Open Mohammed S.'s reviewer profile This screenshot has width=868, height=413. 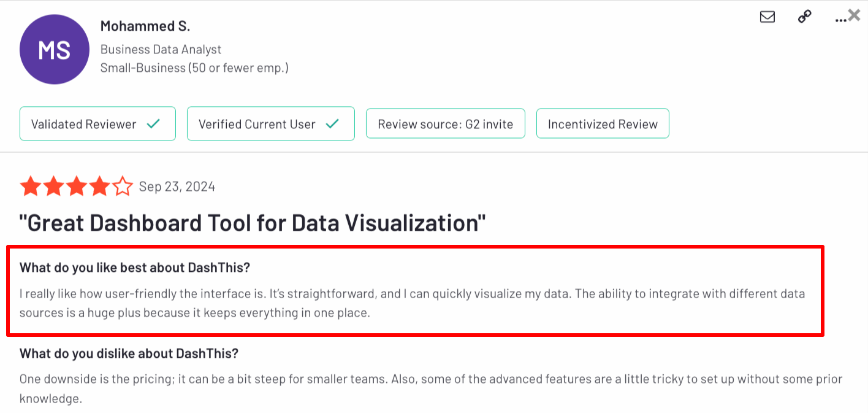click(x=145, y=26)
